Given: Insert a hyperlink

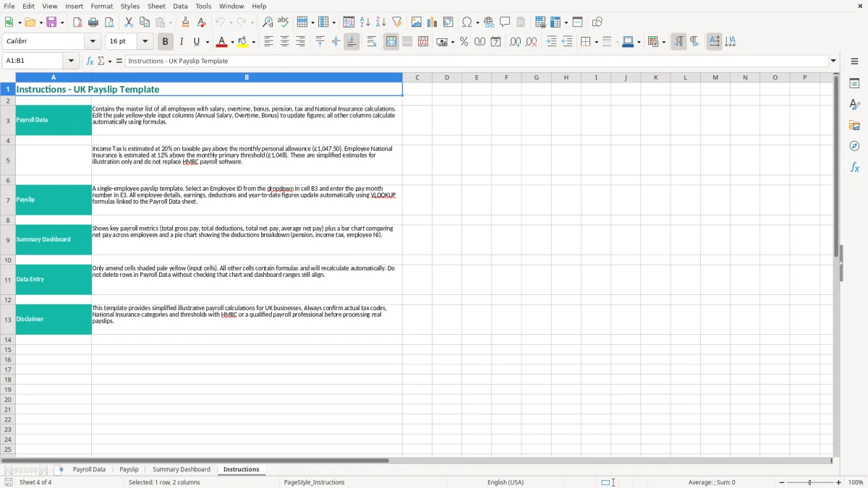Looking at the screenshot, I should click(489, 22).
